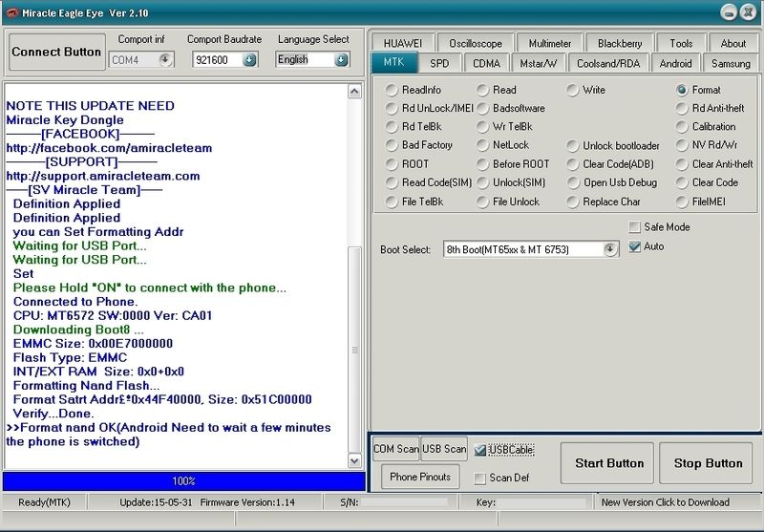764x532 pixels.
Task: Select the Open Usb Debug option
Action: click(612, 182)
